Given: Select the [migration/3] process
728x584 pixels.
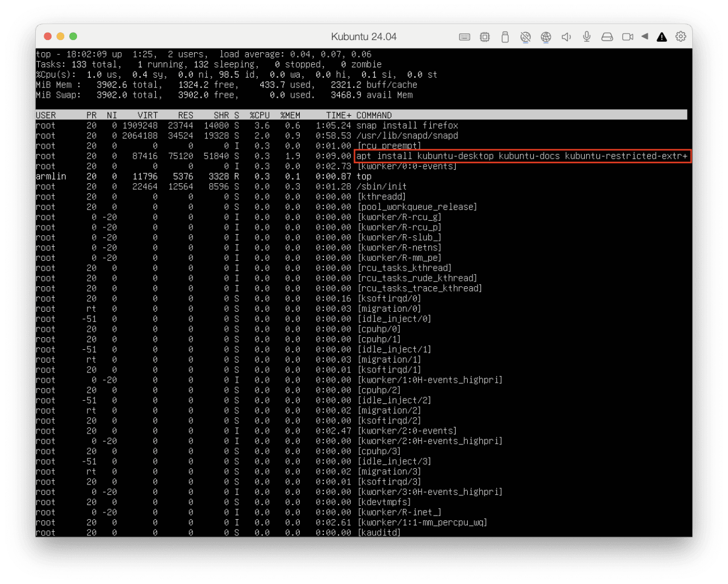Looking at the screenshot, I should 389,471.
